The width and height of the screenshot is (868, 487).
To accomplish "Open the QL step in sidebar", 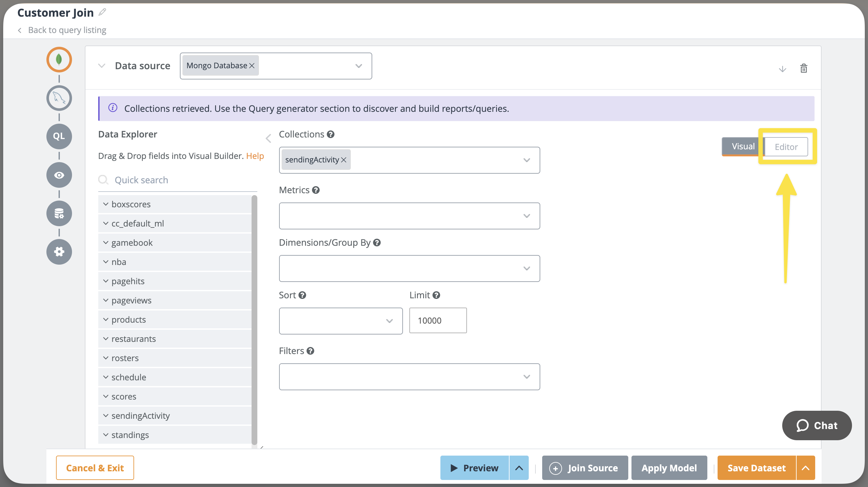I will point(59,136).
